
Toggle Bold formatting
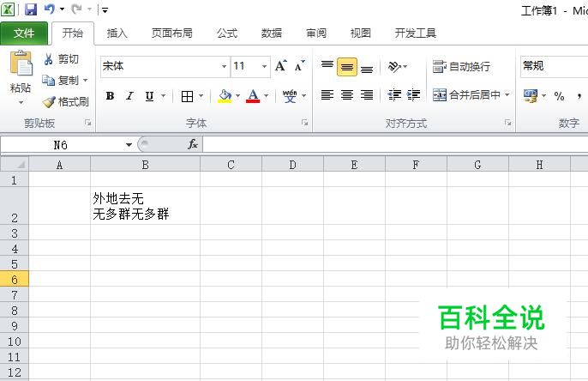tap(110, 96)
